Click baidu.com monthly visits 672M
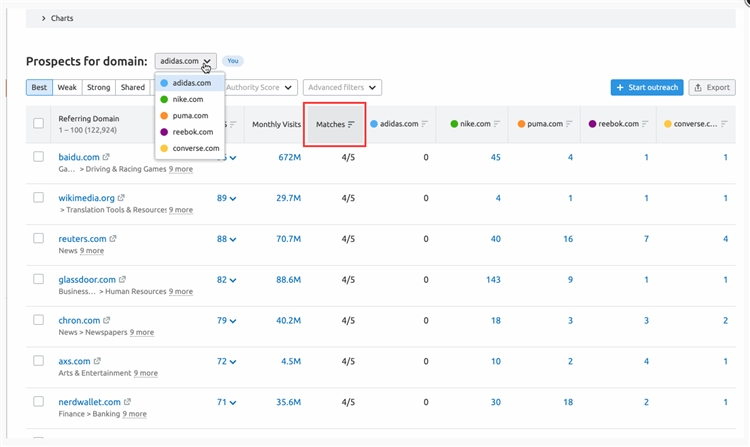This screenshot has height=447, width=750. [x=289, y=157]
